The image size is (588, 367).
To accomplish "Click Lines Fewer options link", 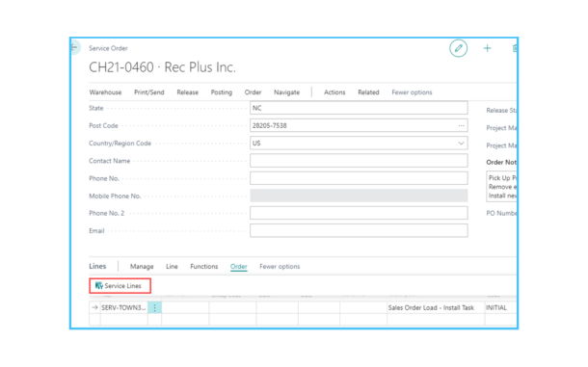I will pyautogui.click(x=280, y=267).
